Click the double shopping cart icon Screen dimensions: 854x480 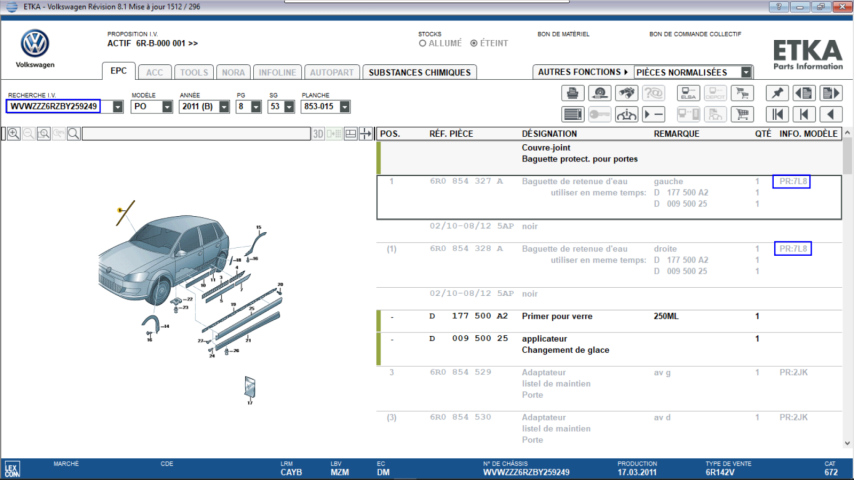[742, 93]
